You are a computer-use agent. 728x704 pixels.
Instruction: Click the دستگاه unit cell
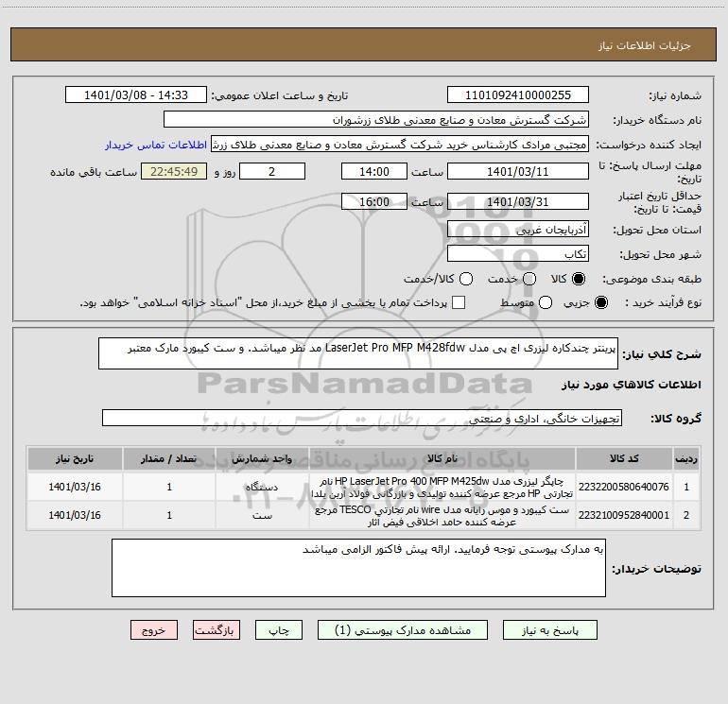[262, 488]
